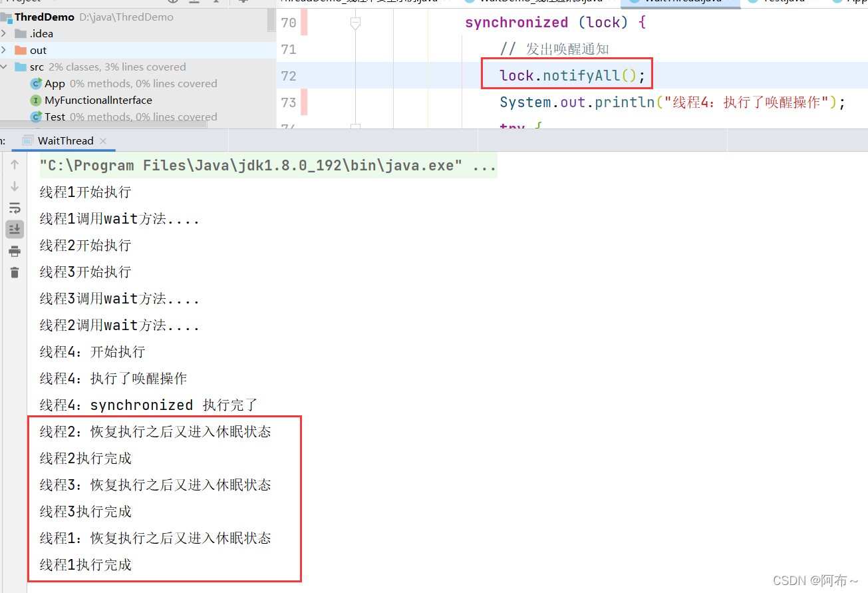Click the MyFunctionalInterface interface icon
The height and width of the screenshot is (593, 868).
pos(36,100)
